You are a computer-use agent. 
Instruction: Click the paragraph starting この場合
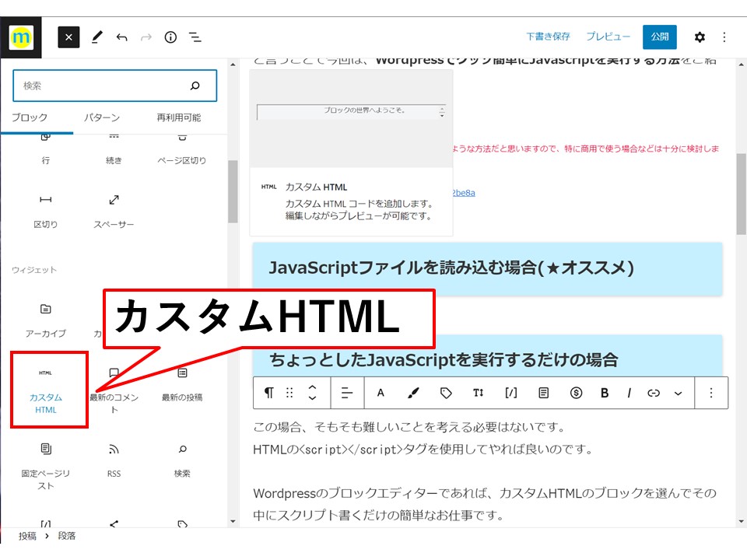pyautogui.click(x=409, y=427)
